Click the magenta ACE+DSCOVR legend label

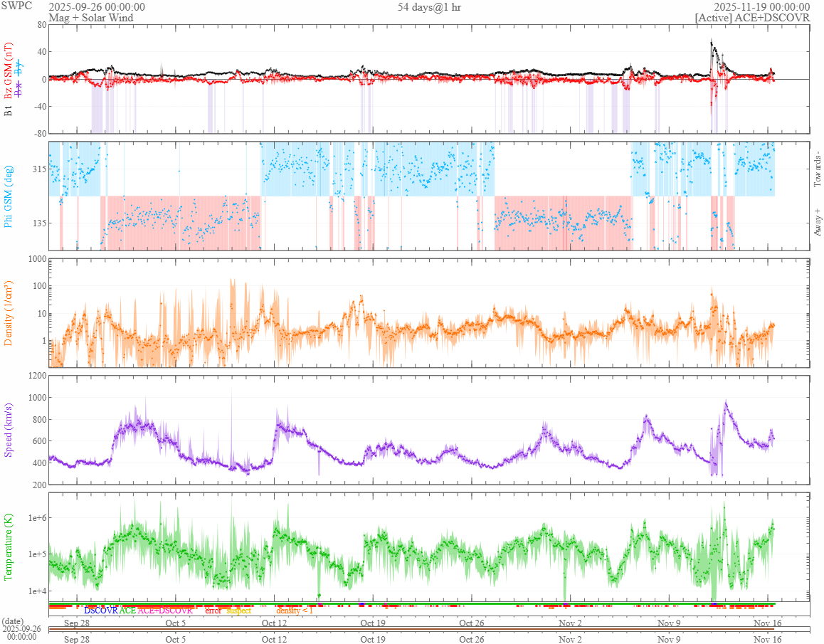(x=165, y=611)
